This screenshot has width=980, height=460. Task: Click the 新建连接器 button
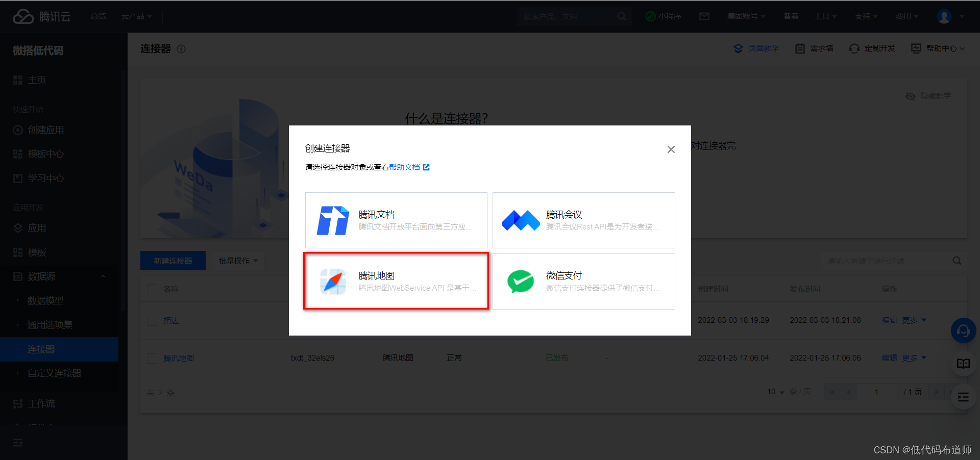[173, 261]
